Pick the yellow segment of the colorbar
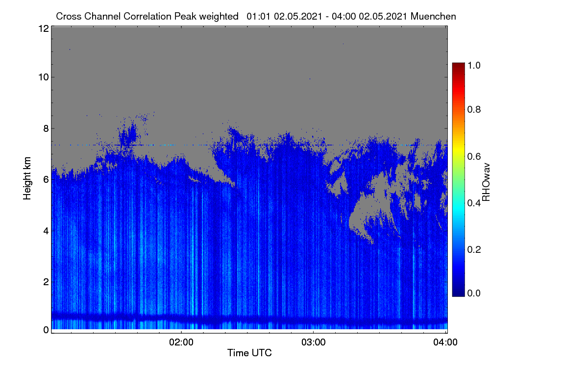 point(458,149)
